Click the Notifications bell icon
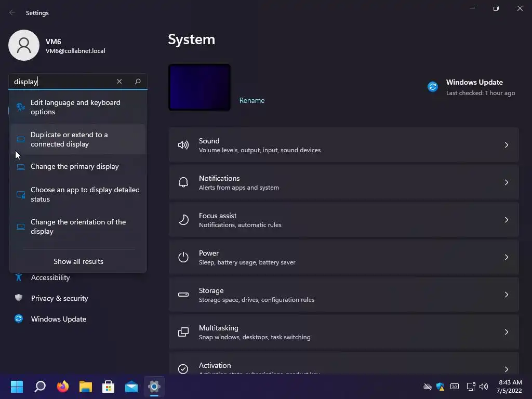 (183, 182)
